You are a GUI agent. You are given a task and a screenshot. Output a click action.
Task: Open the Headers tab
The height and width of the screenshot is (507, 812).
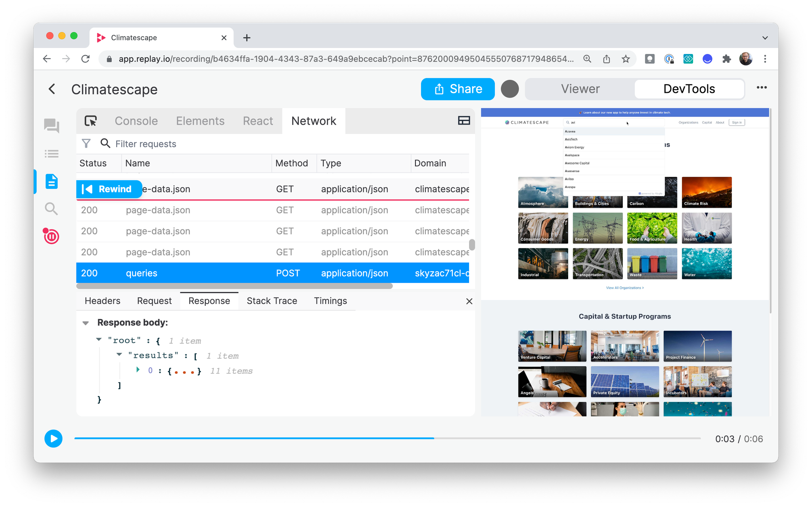(102, 301)
